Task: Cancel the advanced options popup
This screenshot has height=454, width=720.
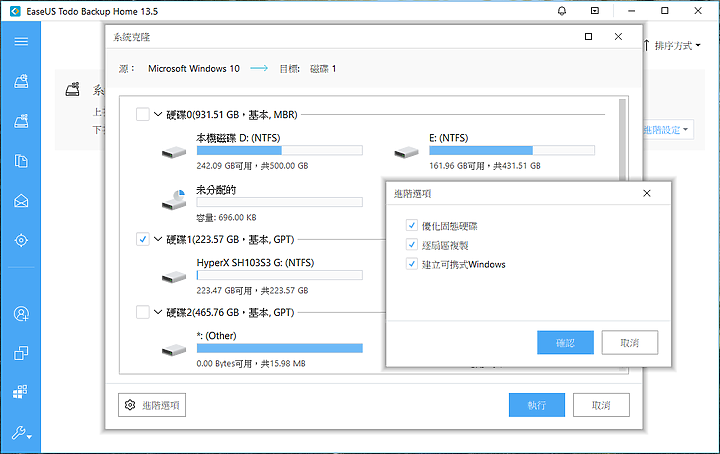Action: [630, 342]
